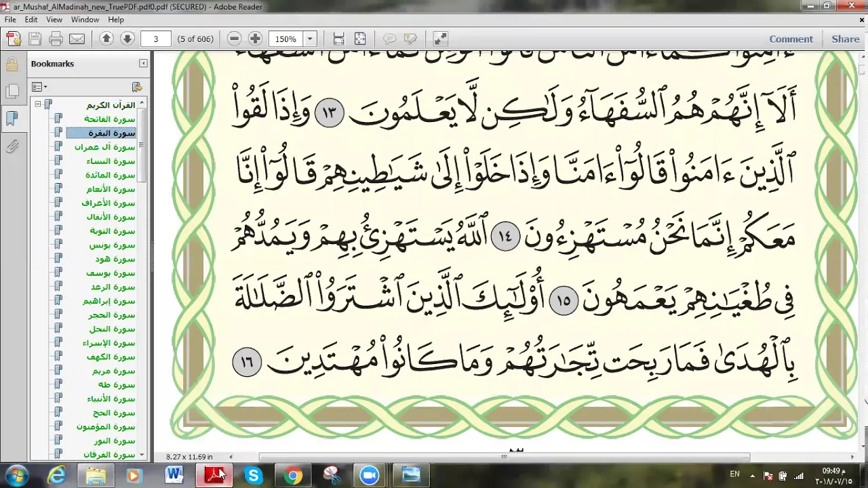Image resolution: width=868 pixels, height=488 pixels.
Task: Open bookmark سورة الفرقان
Action: click(110, 455)
